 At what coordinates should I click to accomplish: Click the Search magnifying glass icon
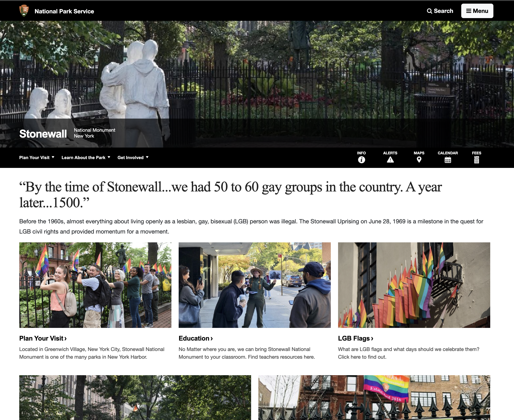pyautogui.click(x=429, y=11)
